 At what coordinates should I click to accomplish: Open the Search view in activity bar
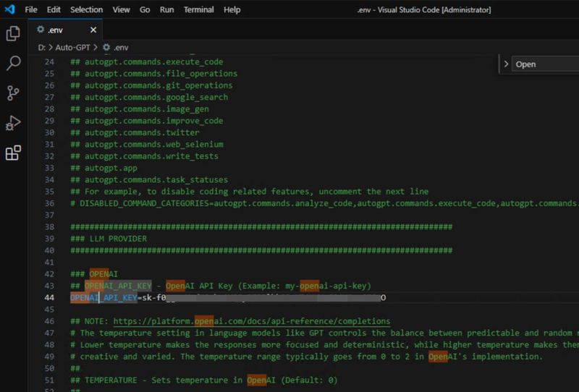tap(13, 63)
